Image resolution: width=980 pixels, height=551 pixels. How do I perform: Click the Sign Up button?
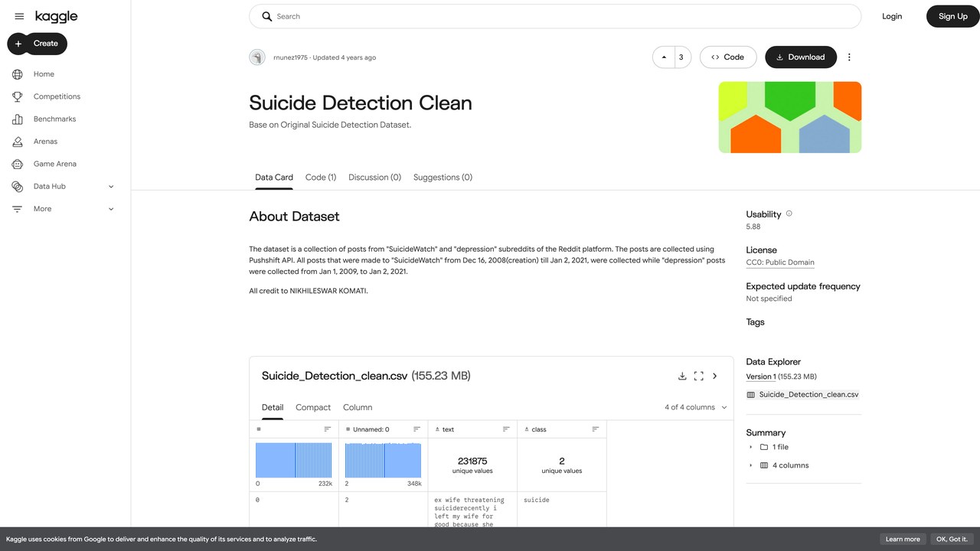(x=952, y=16)
